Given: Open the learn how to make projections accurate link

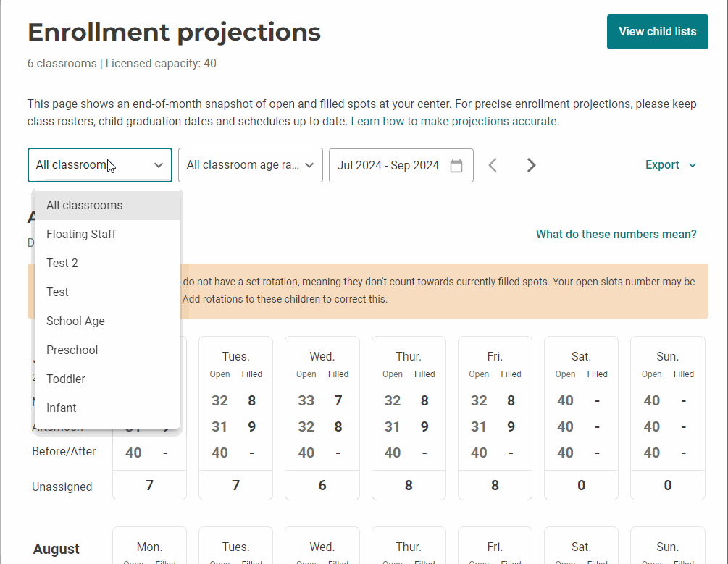Looking at the screenshot, I should coord(456,121).
